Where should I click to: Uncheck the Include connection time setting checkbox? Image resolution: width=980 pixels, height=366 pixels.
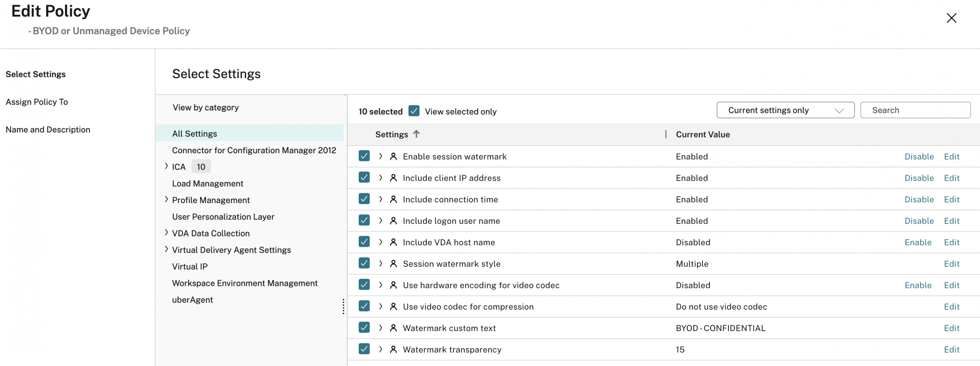click(x=364, y=199)
